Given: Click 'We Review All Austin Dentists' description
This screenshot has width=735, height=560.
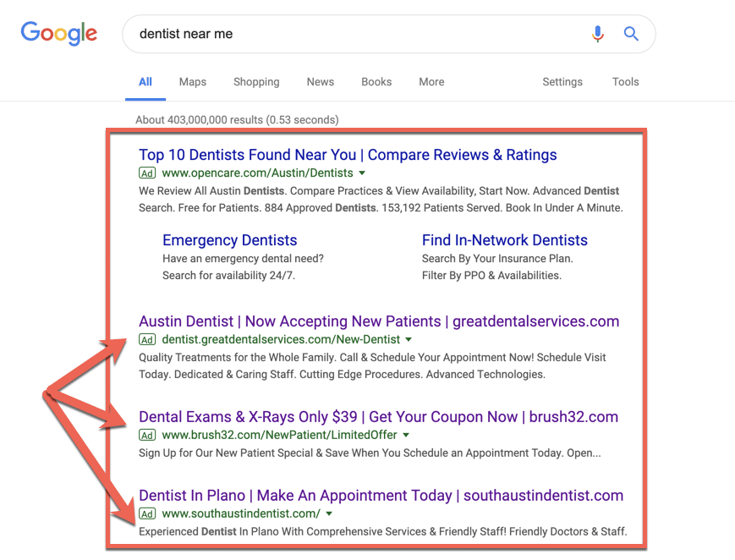Looking at the screenshot, I should 381,200.
